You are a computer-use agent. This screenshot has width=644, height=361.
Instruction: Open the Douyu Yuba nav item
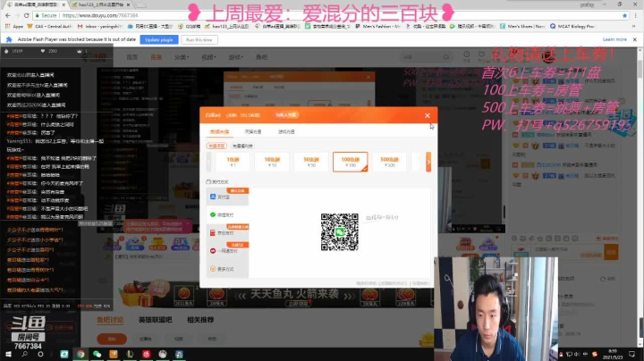[x=261, y=57]
